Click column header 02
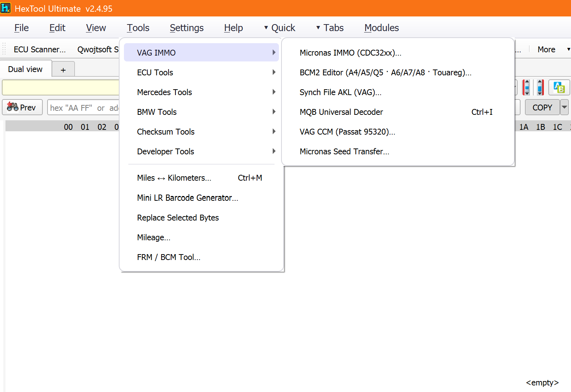Viewport: 571px width, 392px height. point(102,127)
